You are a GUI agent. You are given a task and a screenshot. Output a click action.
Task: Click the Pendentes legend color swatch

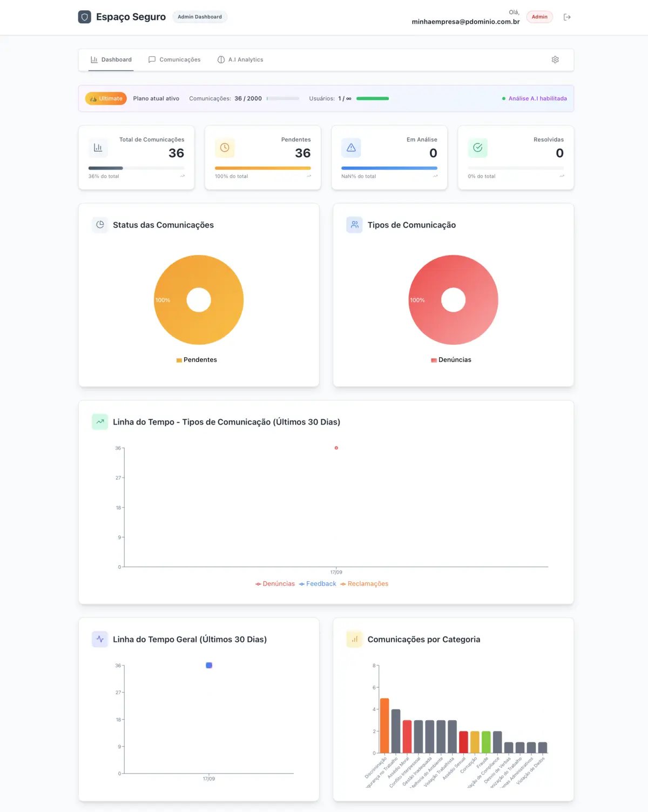tap(179, 360)
